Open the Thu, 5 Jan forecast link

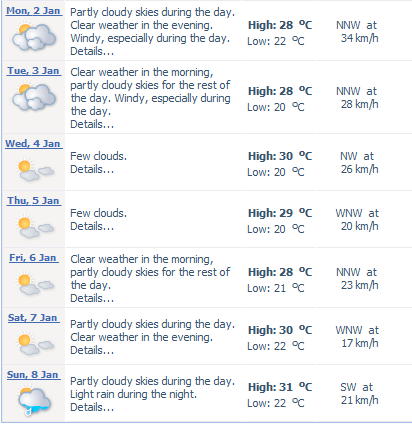click(x=34, y=201)
